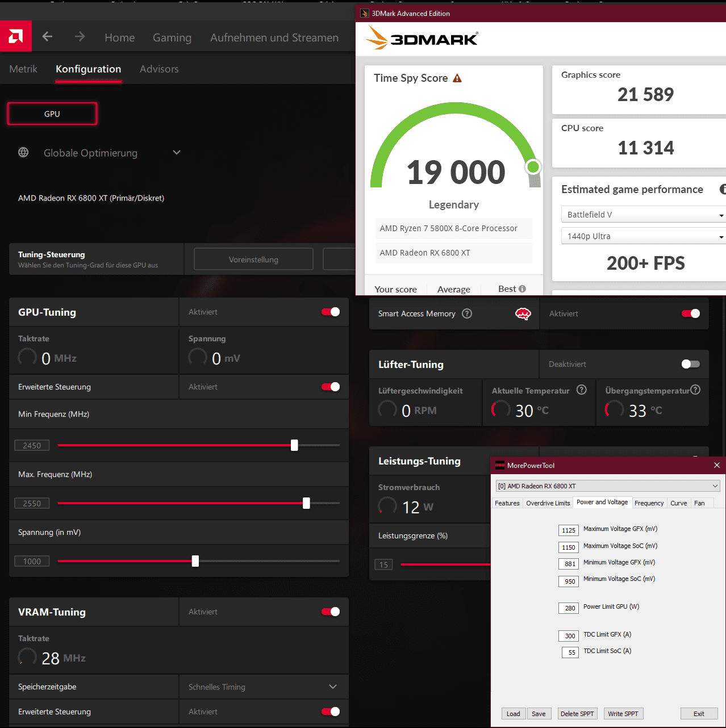Image resolution: width=726 pixels, height=728 pixels.
Task: Click the Smart Access Memory brain icon
Action: [523, 313]
